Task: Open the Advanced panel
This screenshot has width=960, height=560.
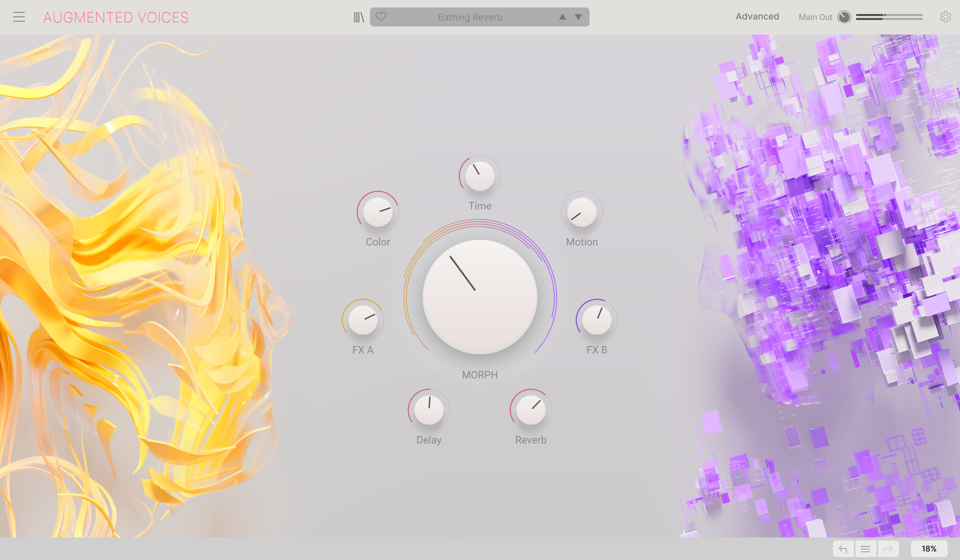Action: point(757,16)
